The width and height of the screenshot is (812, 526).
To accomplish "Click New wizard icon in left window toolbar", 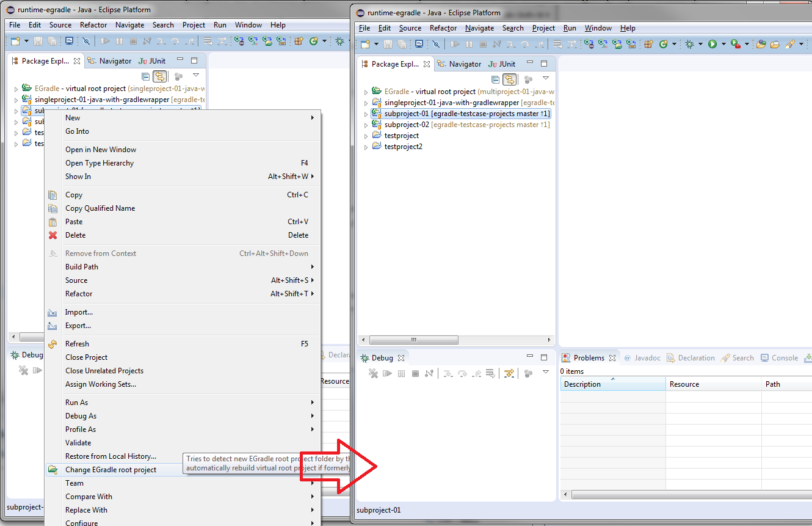I will coord(15,41).
